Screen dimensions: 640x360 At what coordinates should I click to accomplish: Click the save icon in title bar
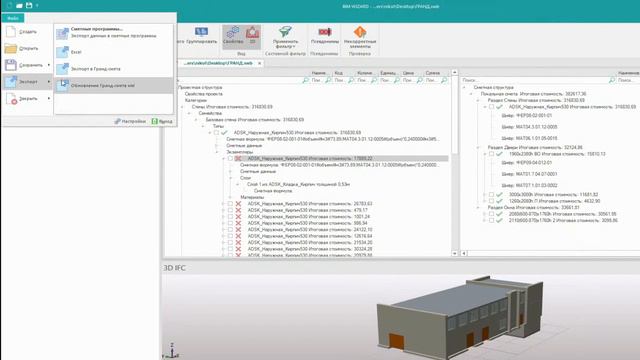[29, 5]
